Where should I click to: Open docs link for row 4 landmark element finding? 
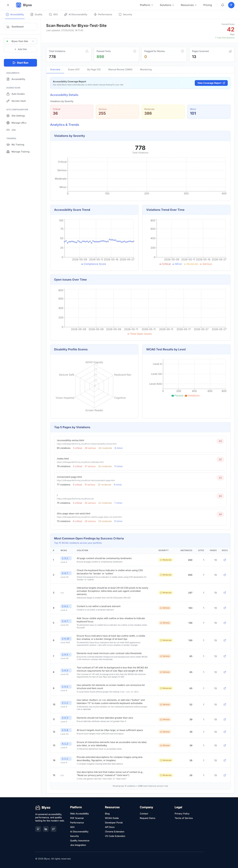(225, 608)
